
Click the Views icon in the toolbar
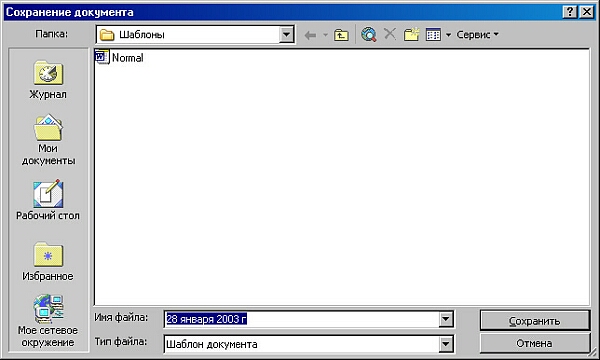point(433,35)
